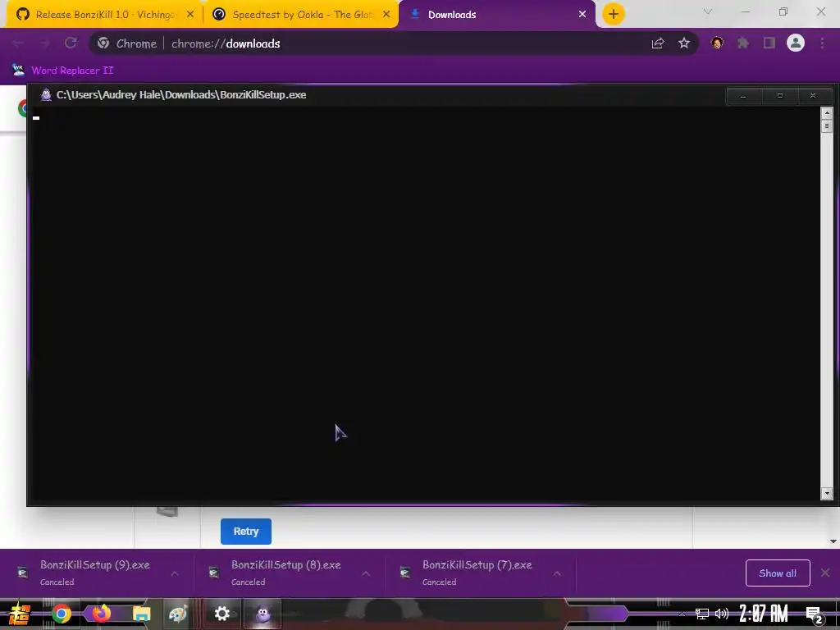Close the downloads shelf

(x=825, y=573)
